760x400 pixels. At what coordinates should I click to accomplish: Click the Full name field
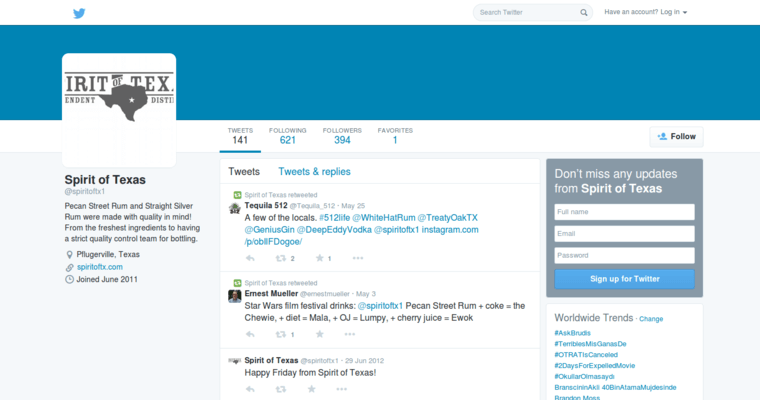click(x=624, y=212)
